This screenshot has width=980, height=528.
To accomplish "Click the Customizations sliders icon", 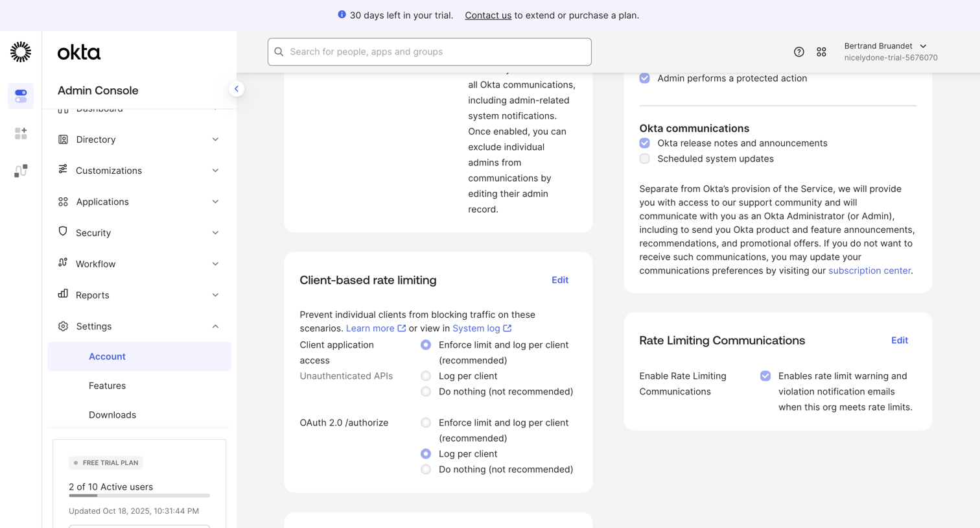I will point(63,169).
